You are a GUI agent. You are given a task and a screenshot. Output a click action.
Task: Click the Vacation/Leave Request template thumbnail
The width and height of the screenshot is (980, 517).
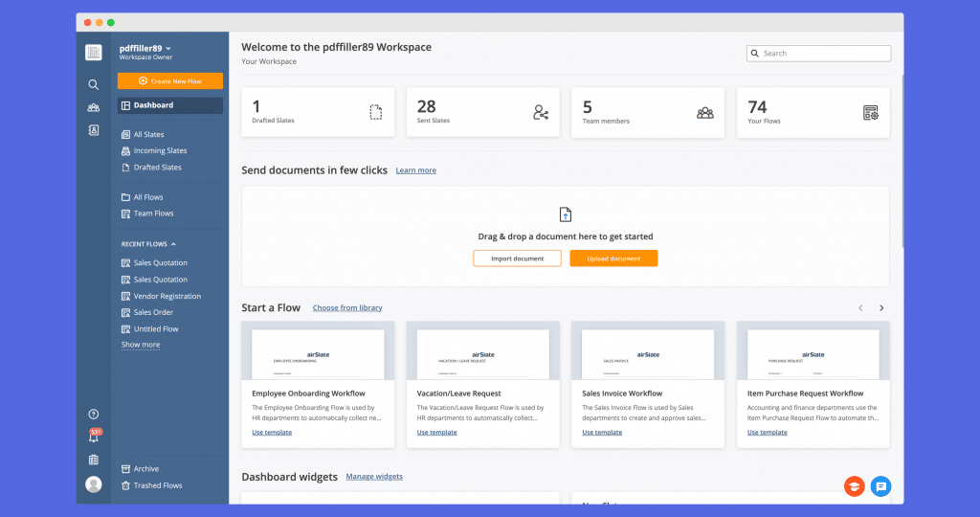tap(483, 350)
